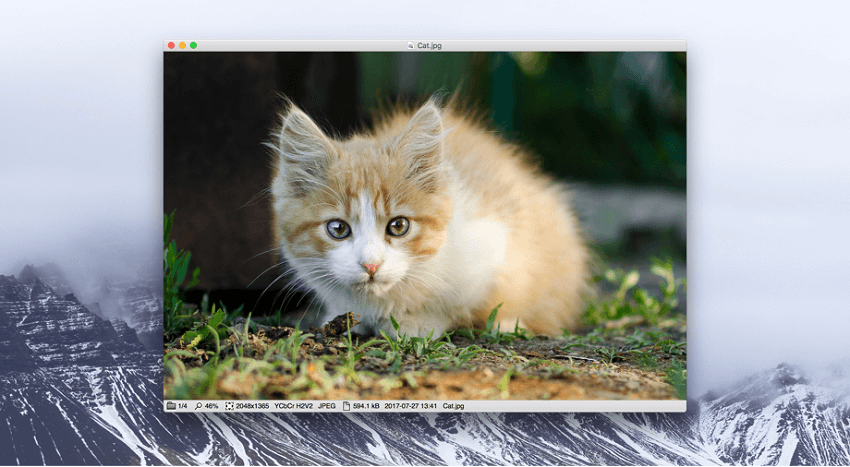The width and height of the screenshot is (850, 467).
Task: Close the Cat.jpg viewer window
Action: pyautogui.click(x=171, y=45)
